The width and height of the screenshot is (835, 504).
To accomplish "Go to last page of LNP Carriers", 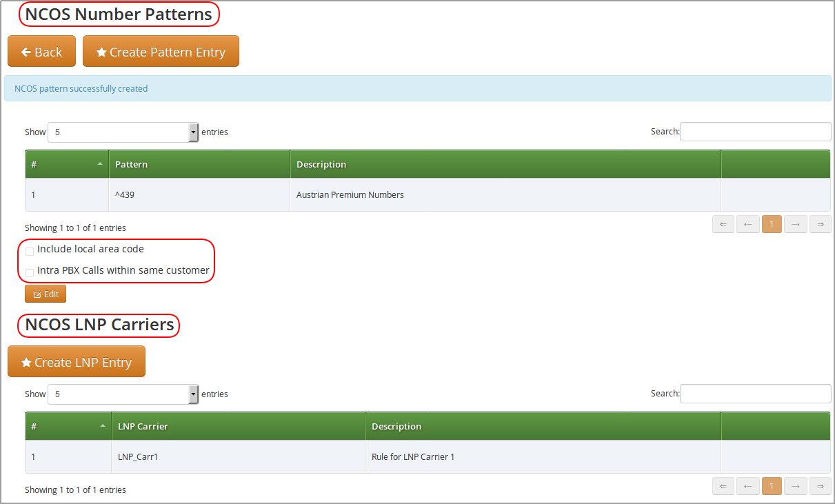I will [x=820, y=486].
